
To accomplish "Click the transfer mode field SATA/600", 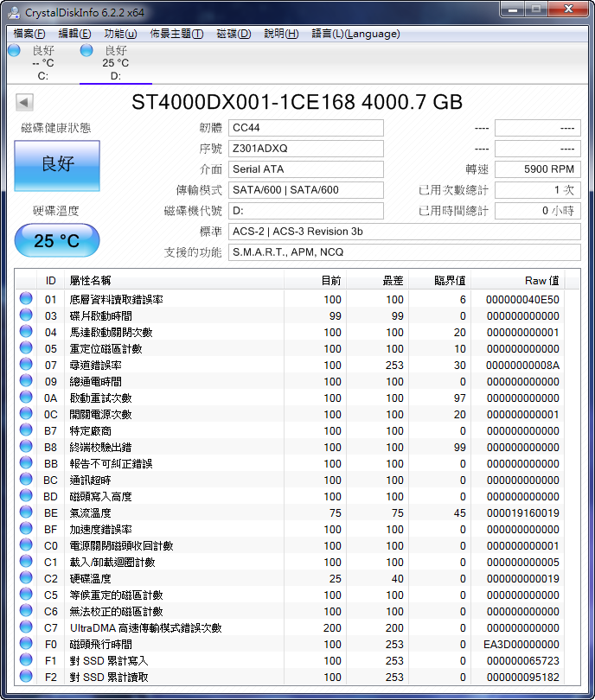I will [x=306, y=190].
